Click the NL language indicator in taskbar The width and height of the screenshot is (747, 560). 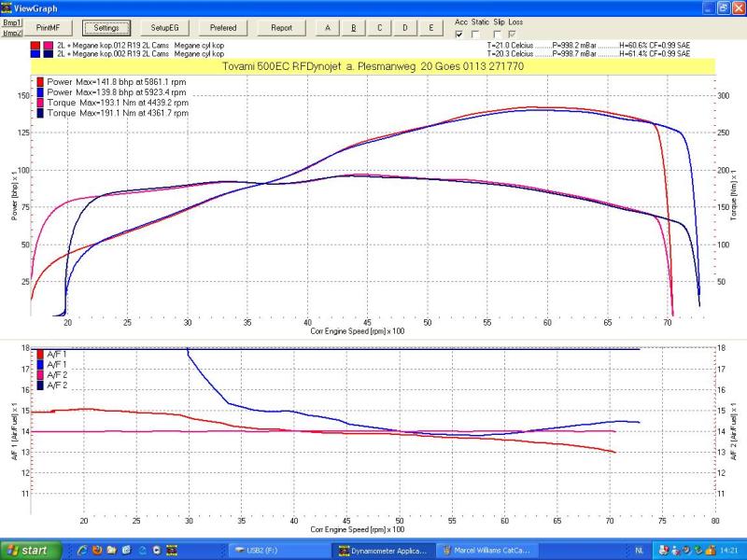[639, 551]
